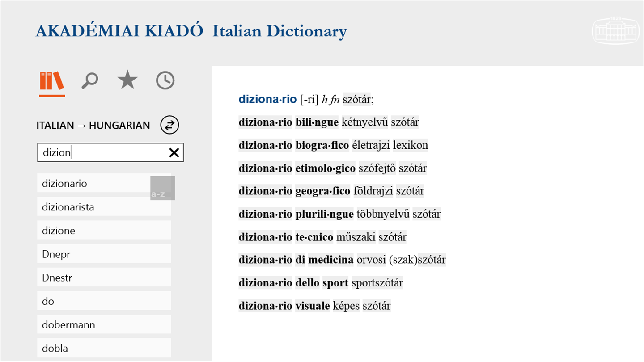644x362 pixels.
Task: Click the Hungarian word 'orvosi'
Action: click(372, 260)
